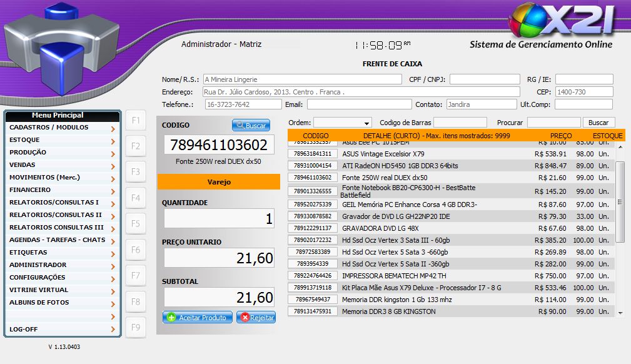
Task: Open the VENDAS menu item
Action: coord(56,165)
